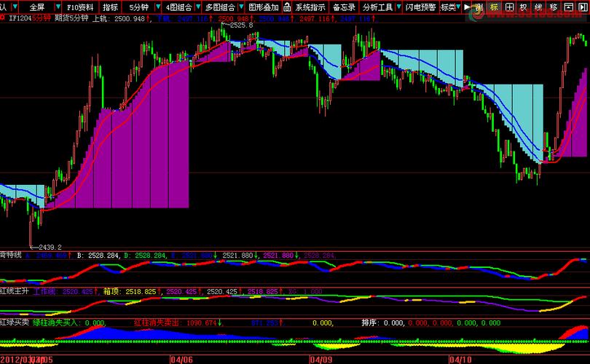Click the 田 grid layout icon

point(509,7)
